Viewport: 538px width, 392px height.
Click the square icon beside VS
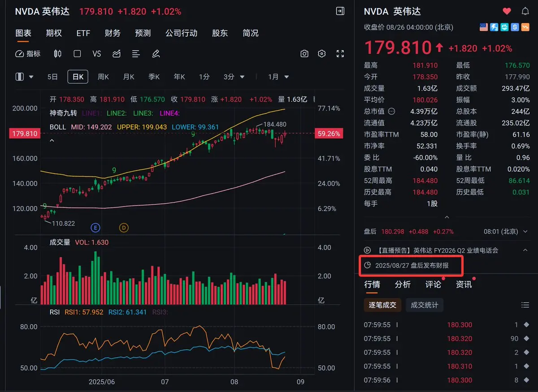tap(77, 54)
